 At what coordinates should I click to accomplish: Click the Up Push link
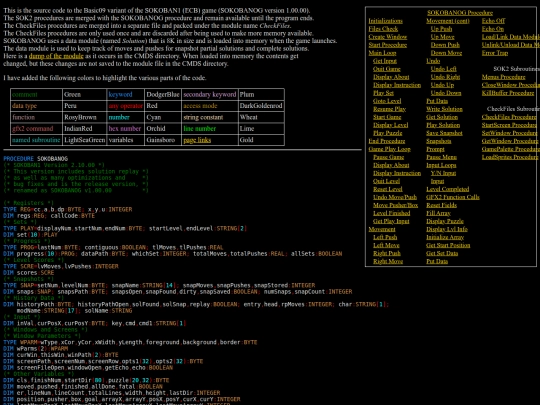(441, 29)
